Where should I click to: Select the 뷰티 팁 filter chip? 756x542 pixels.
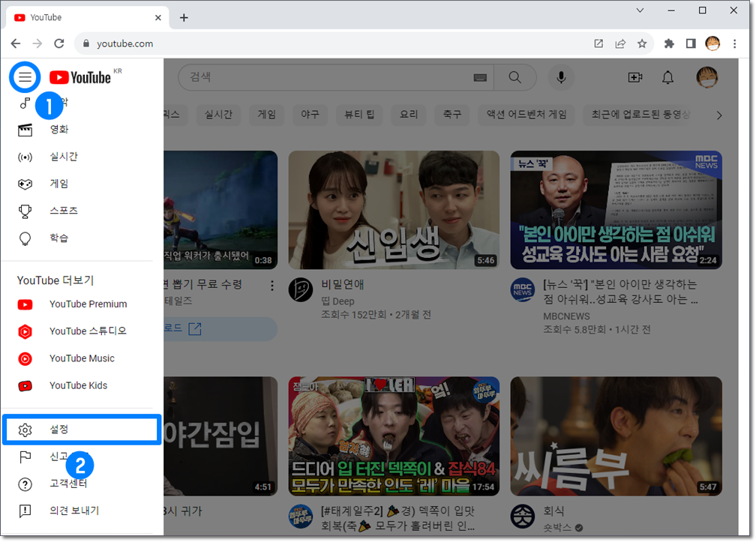tap(359, 115)
